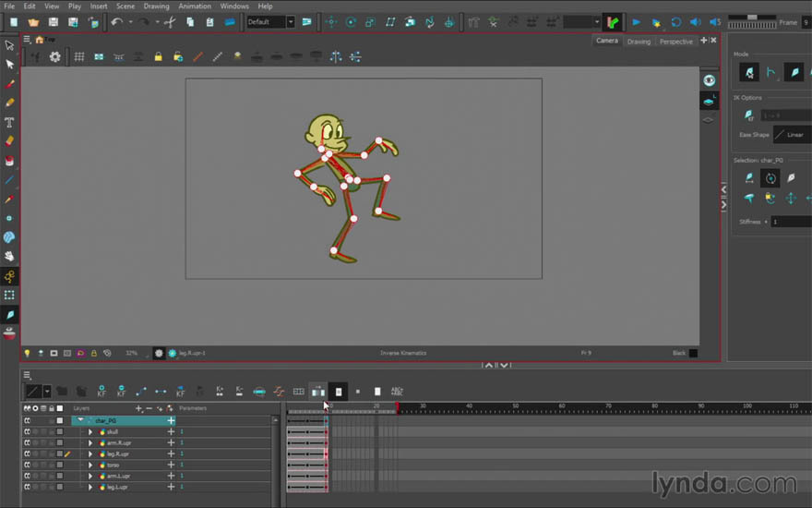Image resolution: width=812 pixels, height=508 pixels.
Task: Click the Add Layer plus button
Action: 138,408
